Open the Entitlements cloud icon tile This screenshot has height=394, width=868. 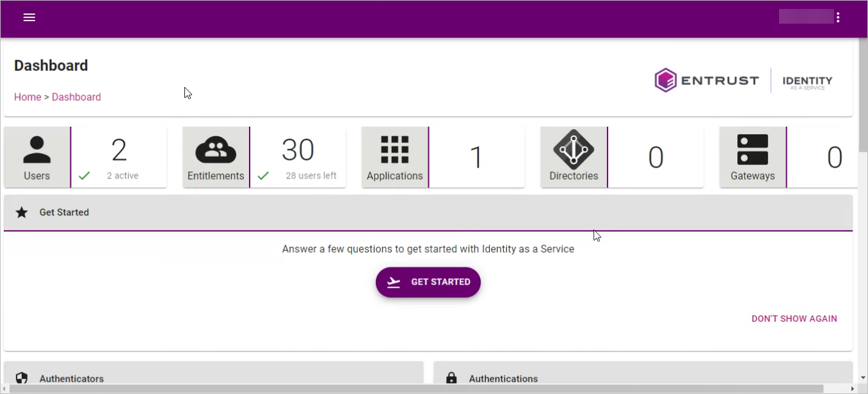(x=216, y=157)
